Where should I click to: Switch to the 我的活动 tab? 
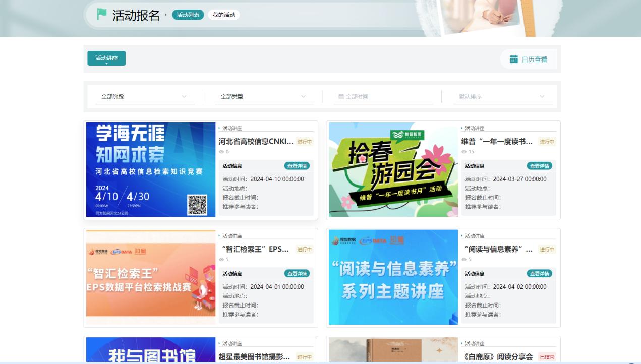pos(223,15)
